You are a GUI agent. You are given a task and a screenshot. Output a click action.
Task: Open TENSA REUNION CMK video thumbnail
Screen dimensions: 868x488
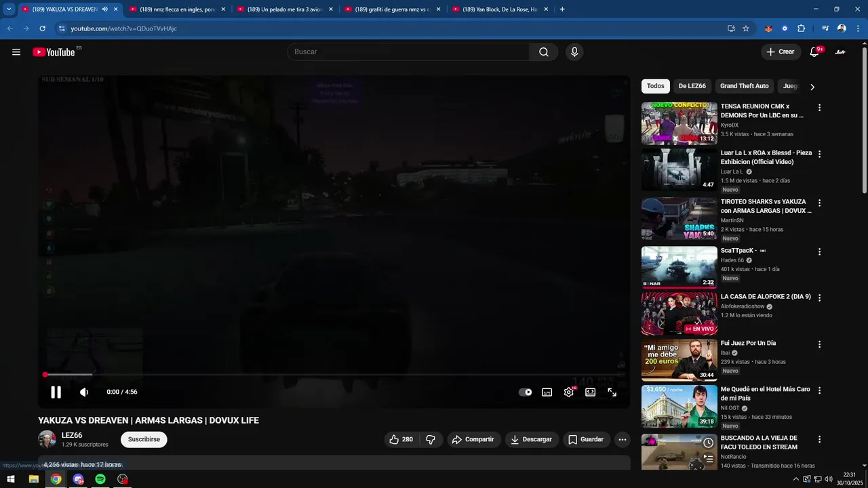coord(679,123)
